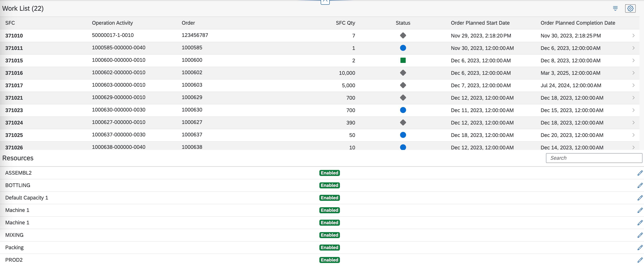Click green status square of SFC 371015
This screenshot has height=266, width=644.
[x=403, y=60]
